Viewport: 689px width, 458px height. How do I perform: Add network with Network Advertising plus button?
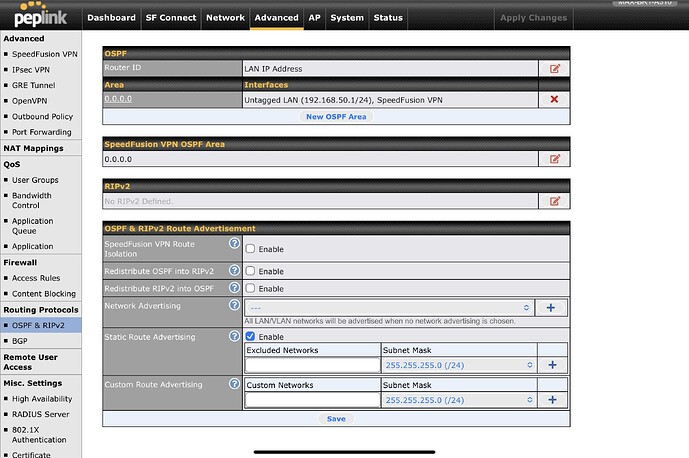tap(553, 308)
